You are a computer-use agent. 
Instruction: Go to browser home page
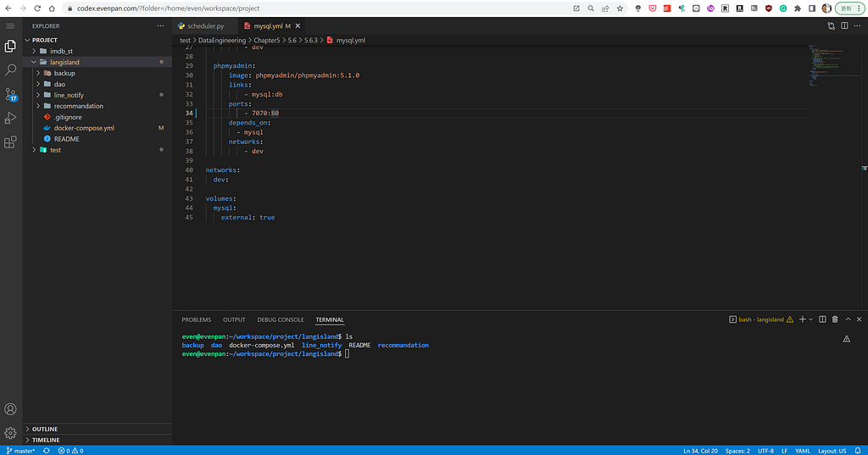click(x=52, y=8)
